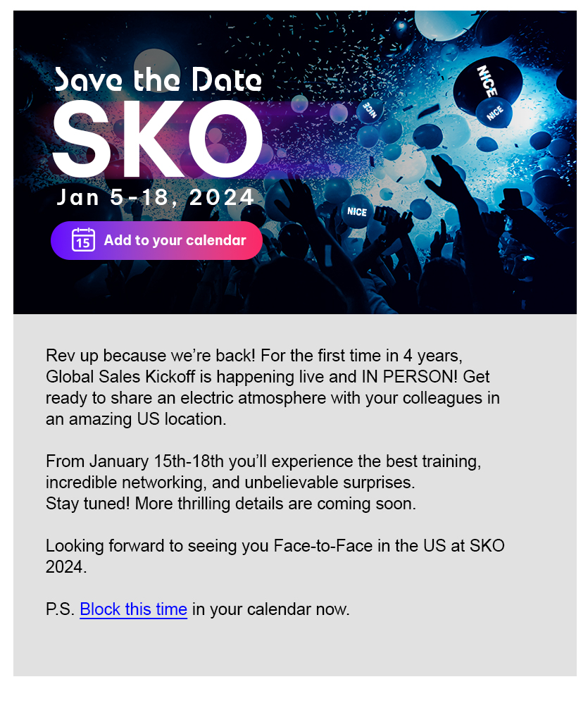
Task: Click the Save the Date heading
Action: click(158, 80)
